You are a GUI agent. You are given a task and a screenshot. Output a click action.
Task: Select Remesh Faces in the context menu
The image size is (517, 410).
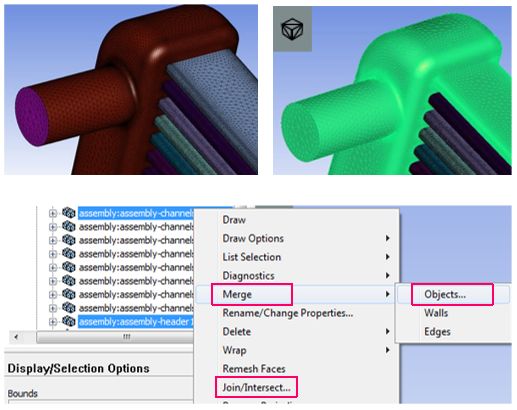point(254,369)
